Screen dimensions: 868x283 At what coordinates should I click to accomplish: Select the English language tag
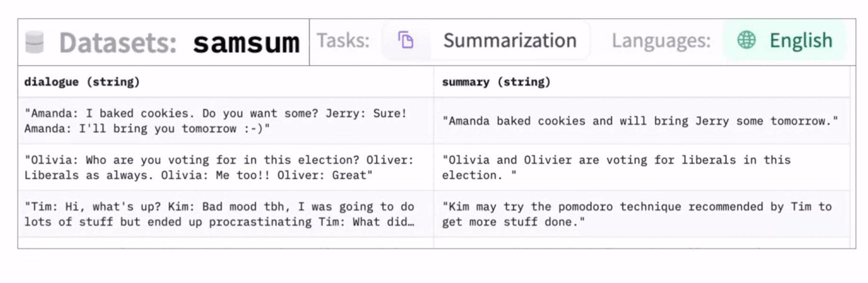[784, 40]
